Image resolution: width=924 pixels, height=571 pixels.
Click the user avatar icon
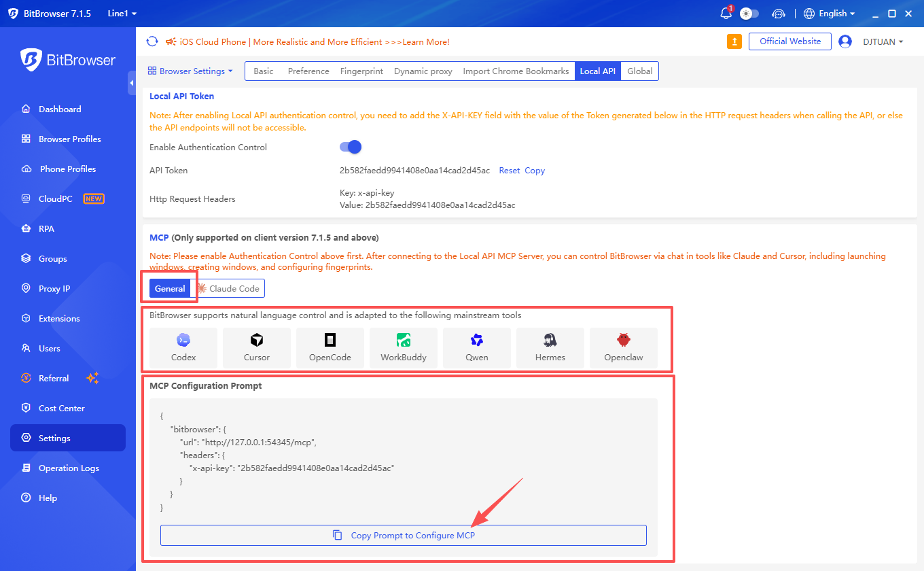click(845, 41)
